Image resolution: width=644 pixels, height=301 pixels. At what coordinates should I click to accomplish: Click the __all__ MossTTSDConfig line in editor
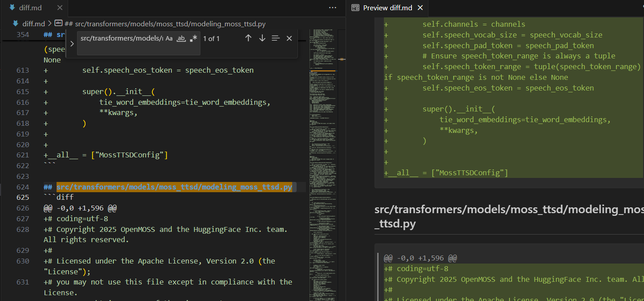pyautogui.click(x=106, y=155)
